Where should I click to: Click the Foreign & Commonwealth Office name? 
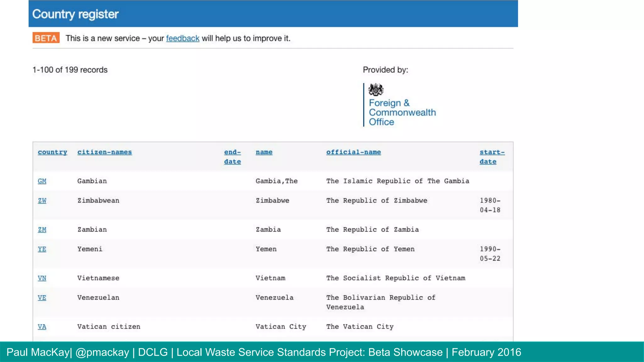(402, 112)
